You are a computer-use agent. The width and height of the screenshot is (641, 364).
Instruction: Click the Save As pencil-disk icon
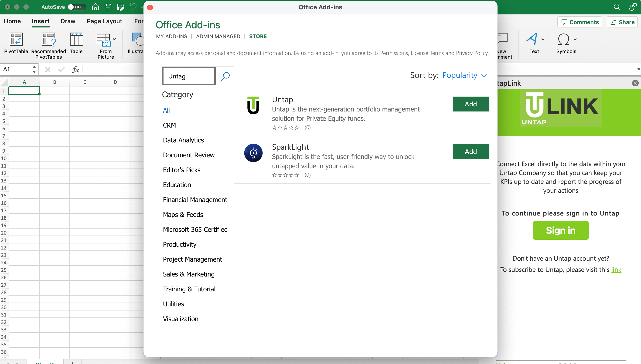tap(121, 7)
